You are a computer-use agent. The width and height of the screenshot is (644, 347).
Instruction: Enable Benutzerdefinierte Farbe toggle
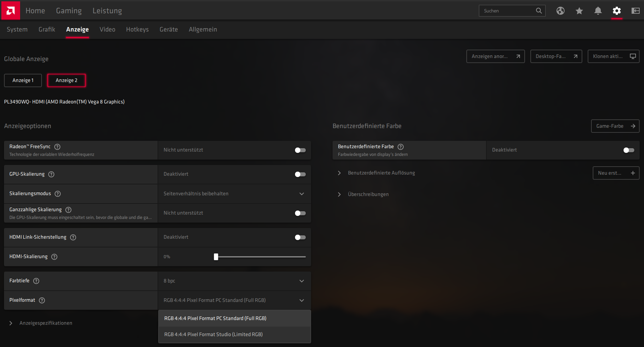629,150
